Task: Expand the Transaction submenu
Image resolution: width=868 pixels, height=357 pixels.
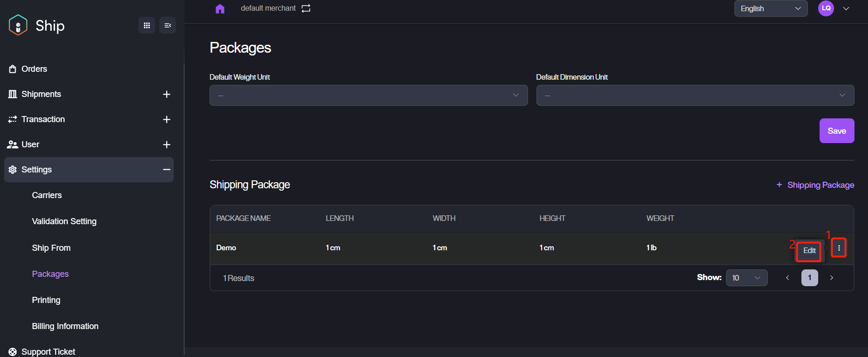Action: coord(167,119)
